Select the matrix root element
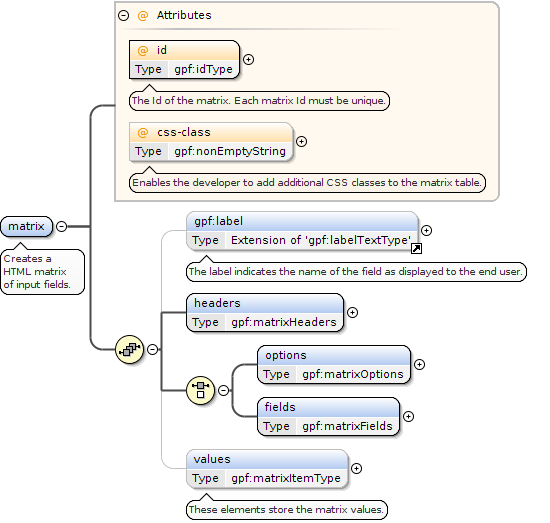The height and width of the screenshot is (523, 550). coord(27,226)
